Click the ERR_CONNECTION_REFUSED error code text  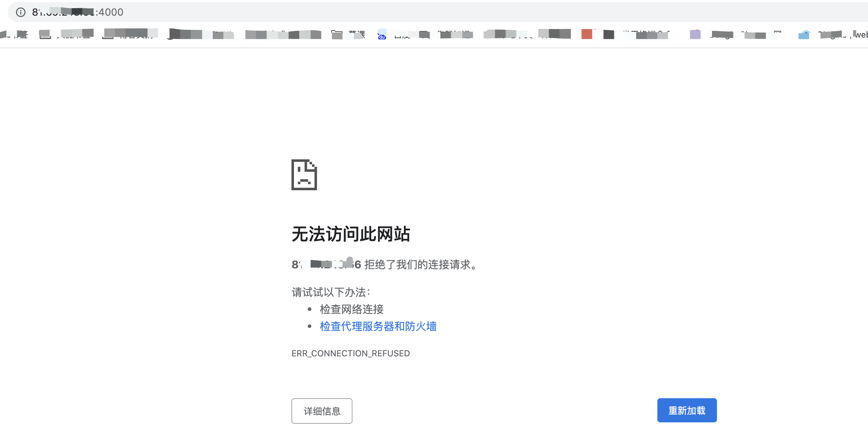pos(351,353)
